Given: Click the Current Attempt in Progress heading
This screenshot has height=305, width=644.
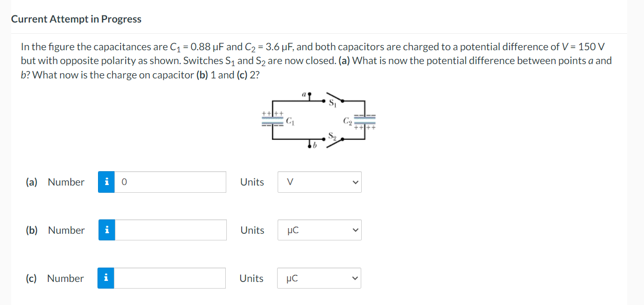Looking at the screenshot, I should [76, 19].
